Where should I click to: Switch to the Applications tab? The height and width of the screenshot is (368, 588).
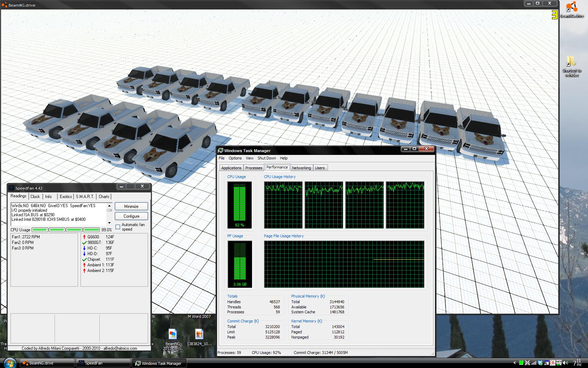pyautogui.click(x=231, y=168)
